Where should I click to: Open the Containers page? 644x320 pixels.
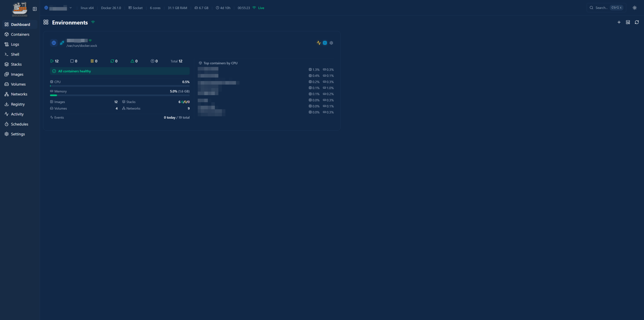coord(20,34)
